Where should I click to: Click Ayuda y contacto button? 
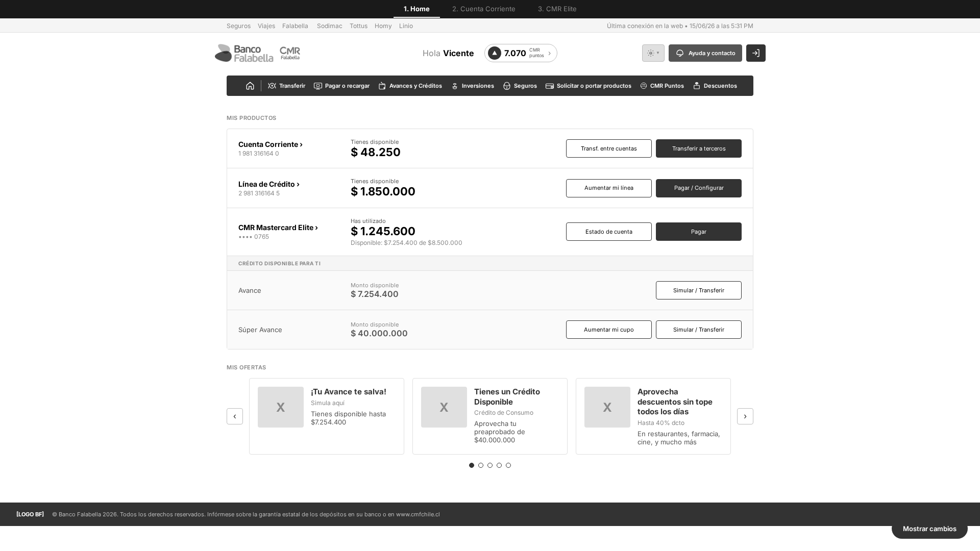pos(705,53)
